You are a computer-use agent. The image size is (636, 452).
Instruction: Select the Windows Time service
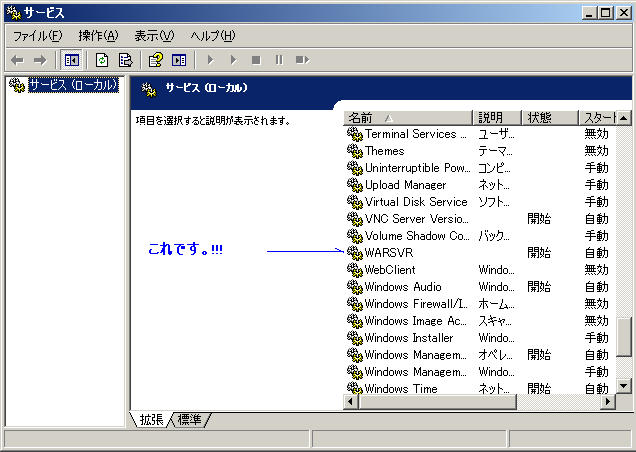(x=479, y=388)
